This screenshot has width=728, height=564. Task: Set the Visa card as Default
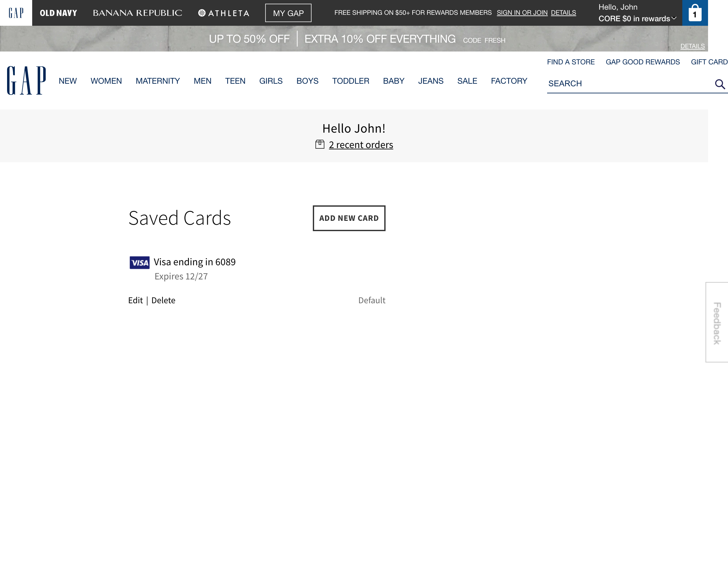click(372, 300)
